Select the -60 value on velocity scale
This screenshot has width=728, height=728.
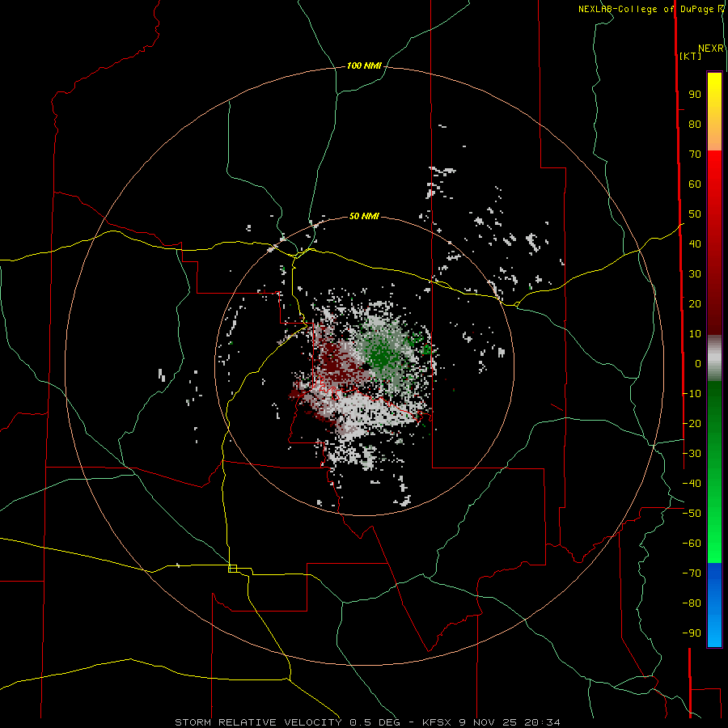point(692,544)
